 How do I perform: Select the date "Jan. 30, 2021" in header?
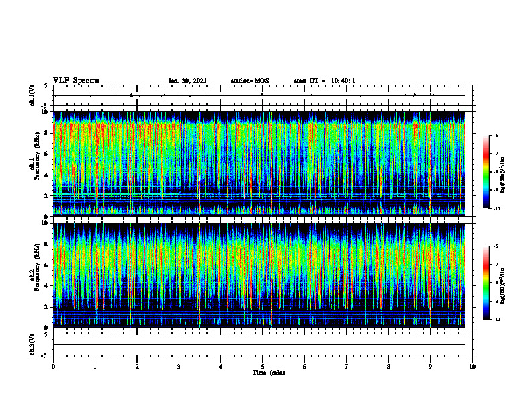tap(187, 81)
